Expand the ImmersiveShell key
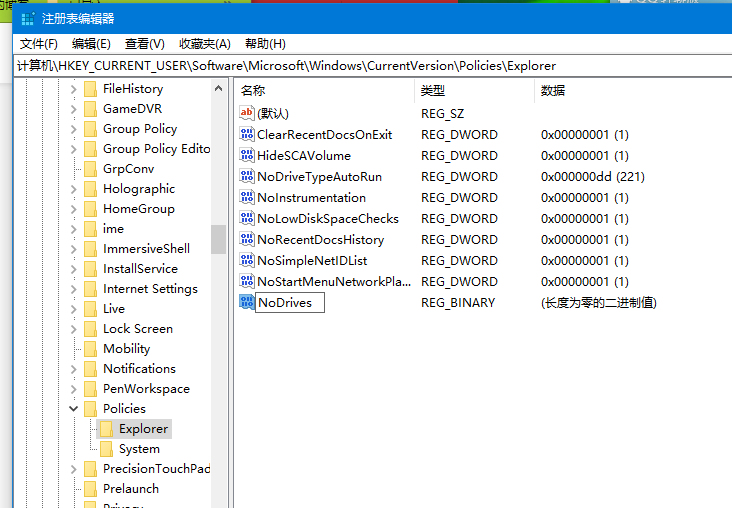Screen dimensions: 732x508 [73, 249]
